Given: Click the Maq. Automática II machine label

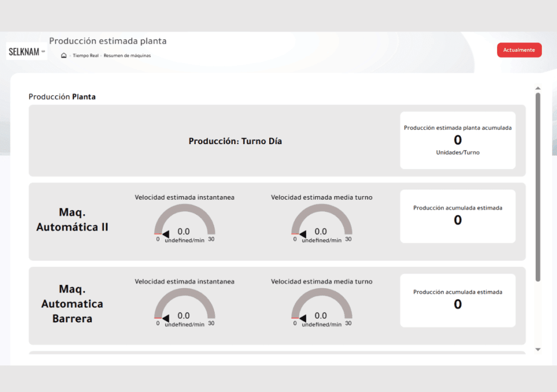Looking at the screenshot, I should 72,220.
